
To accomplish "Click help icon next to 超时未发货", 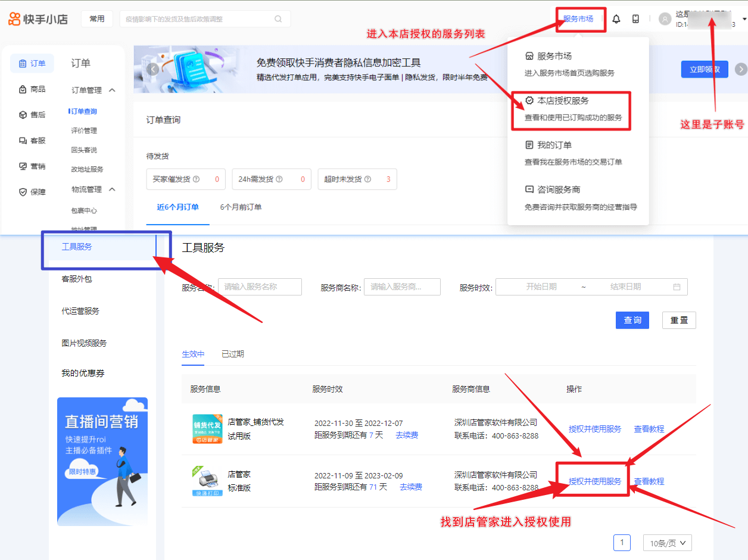I will pyautogui.click(x=367, y=179).
